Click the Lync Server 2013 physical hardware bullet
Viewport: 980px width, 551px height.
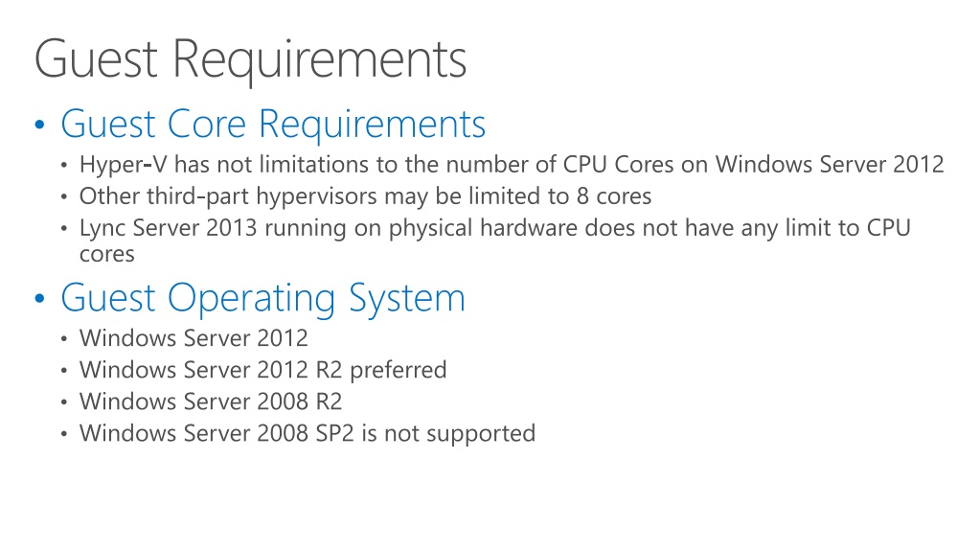tap(495, 241)
